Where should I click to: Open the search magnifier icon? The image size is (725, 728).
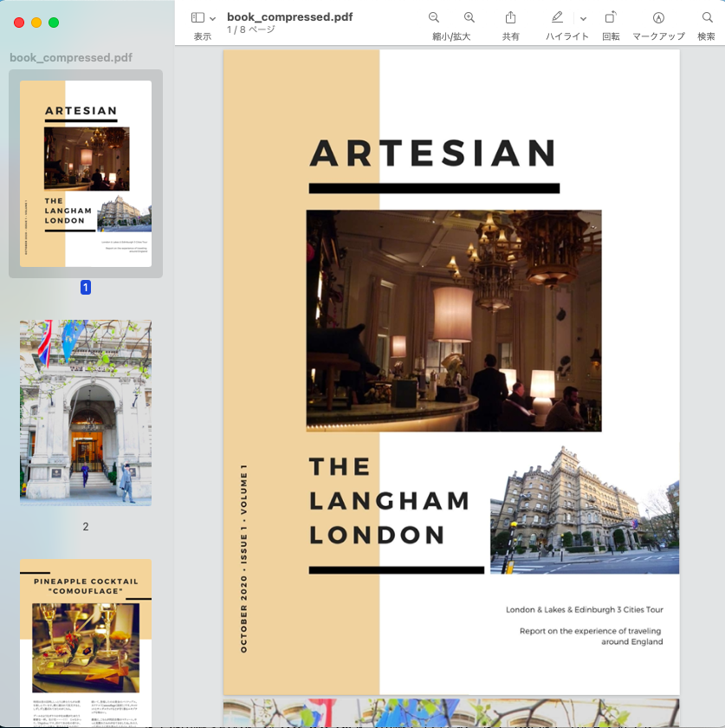click(707, 17)
